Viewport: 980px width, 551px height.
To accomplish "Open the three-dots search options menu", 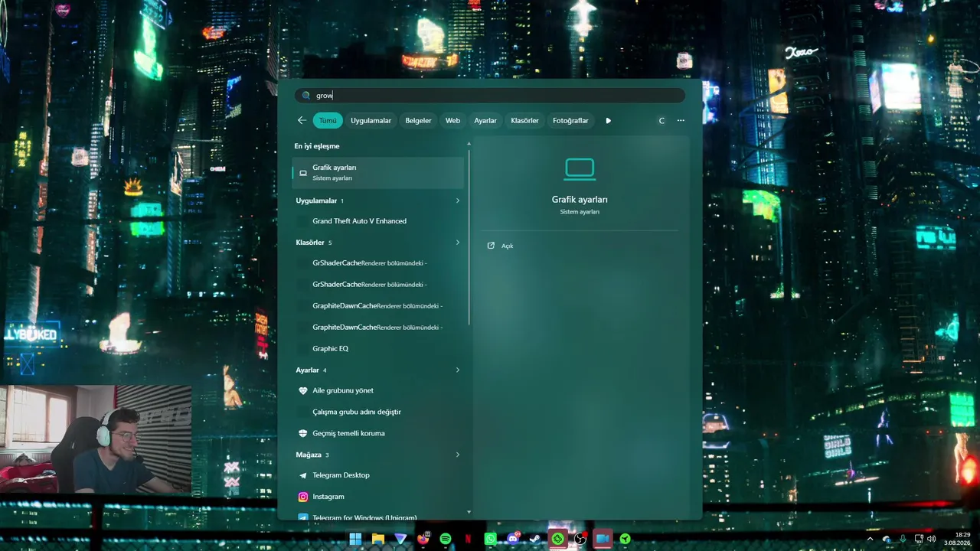I will tap(681, 120).
